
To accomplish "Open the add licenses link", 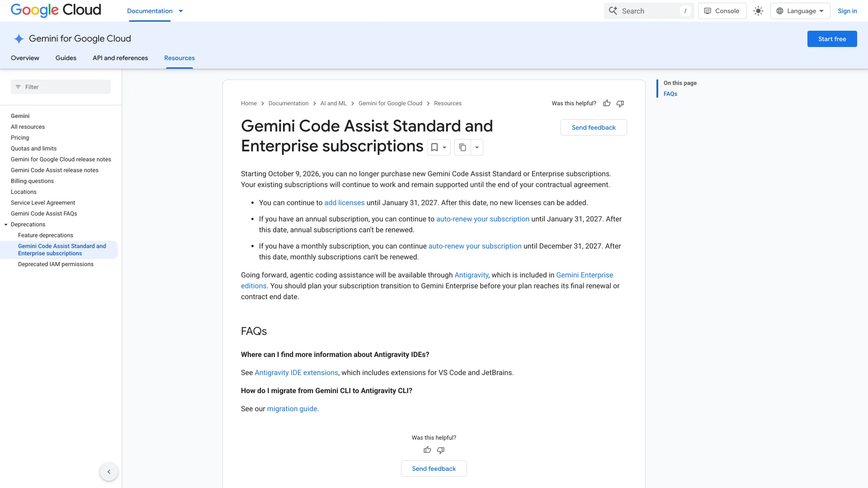I will pos(344,203).
